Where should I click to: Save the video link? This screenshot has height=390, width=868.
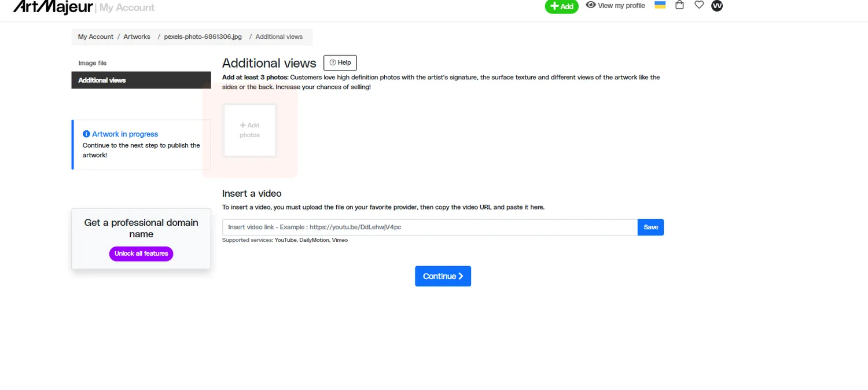[651, 227]
